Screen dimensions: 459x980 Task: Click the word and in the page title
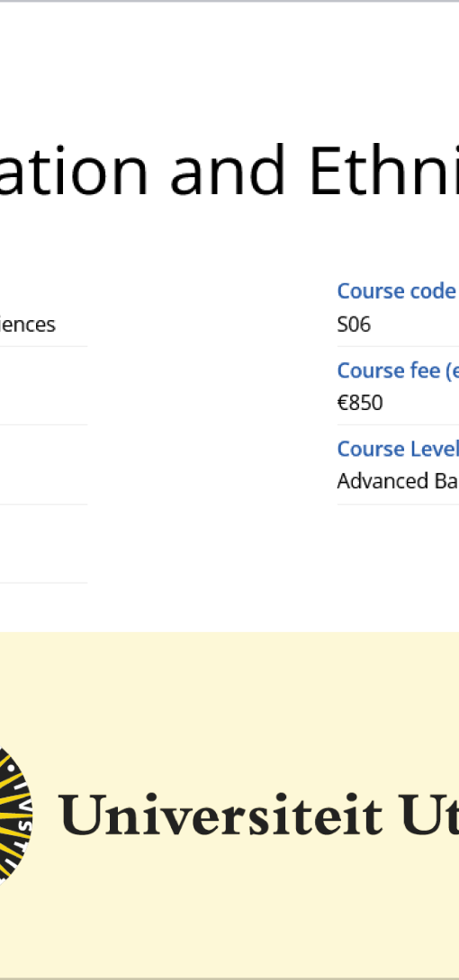[227, 171]
